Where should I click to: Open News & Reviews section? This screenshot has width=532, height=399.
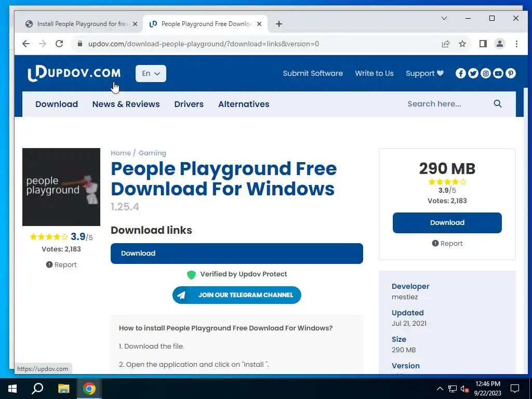click(x=126, y=104)
